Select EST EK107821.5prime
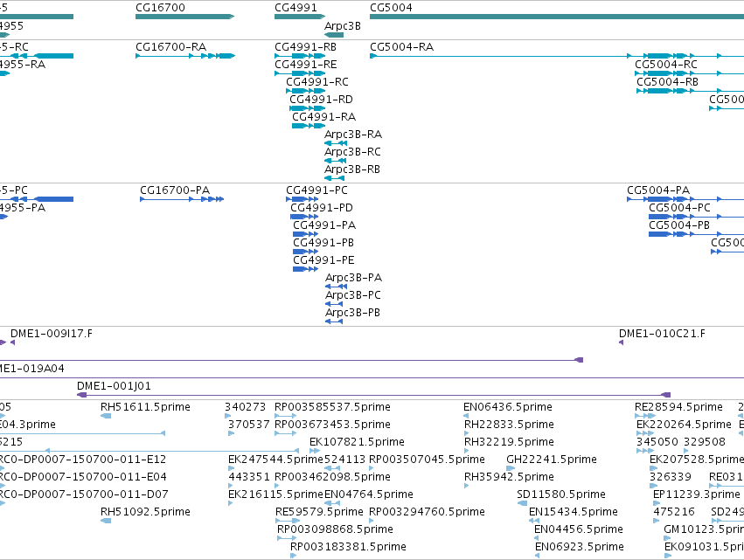This screenshot has height=560, width=744. pyautogui.click(x=315, y=451)
